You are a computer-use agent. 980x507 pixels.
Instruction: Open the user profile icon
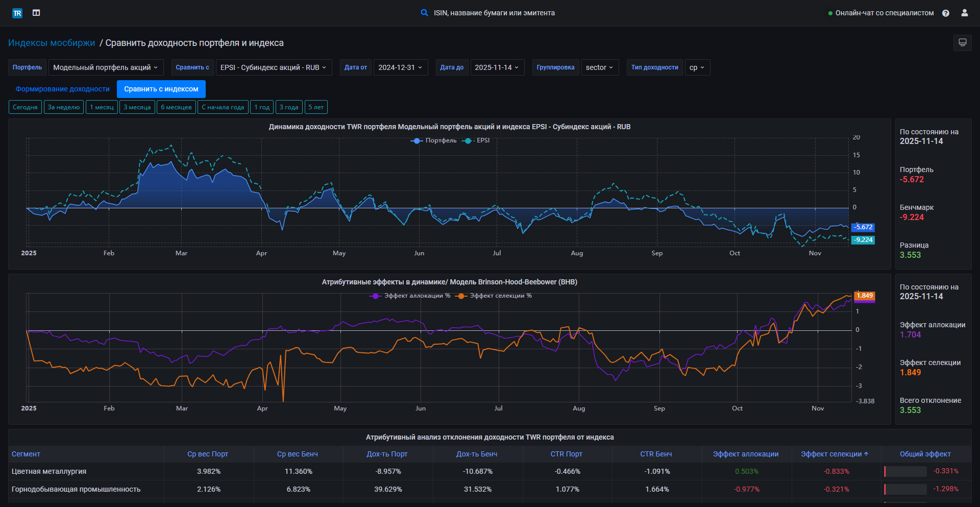(964, 13)
